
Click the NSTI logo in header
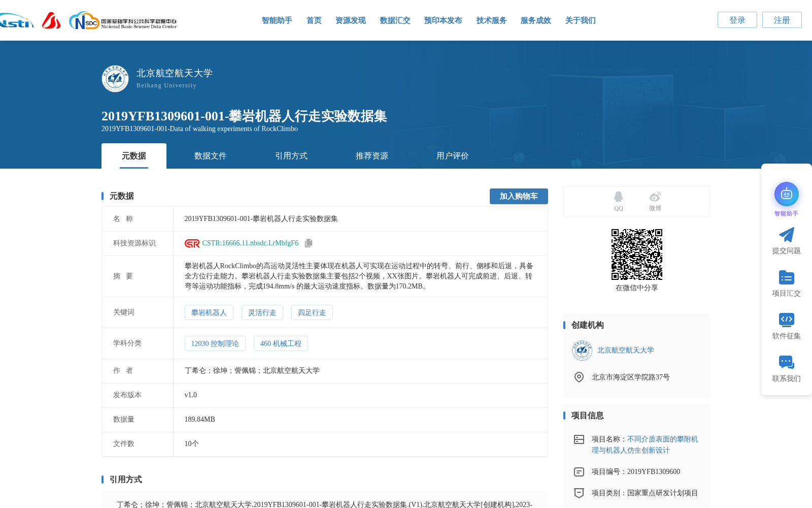point(16,21)
